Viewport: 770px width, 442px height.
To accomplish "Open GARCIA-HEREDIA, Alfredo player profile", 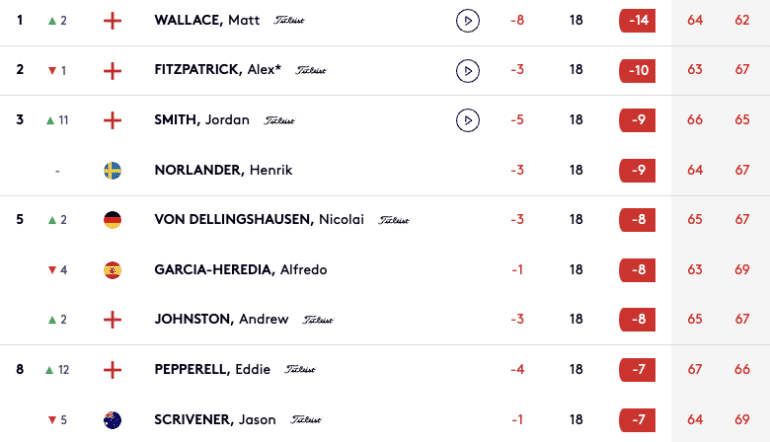I will tap(241, 270).
